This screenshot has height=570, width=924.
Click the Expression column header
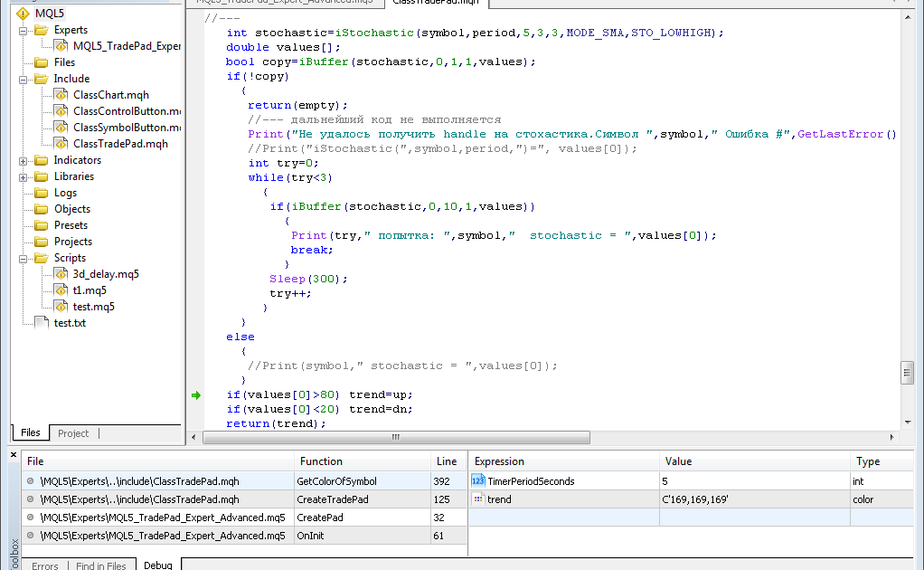(564, 461)
